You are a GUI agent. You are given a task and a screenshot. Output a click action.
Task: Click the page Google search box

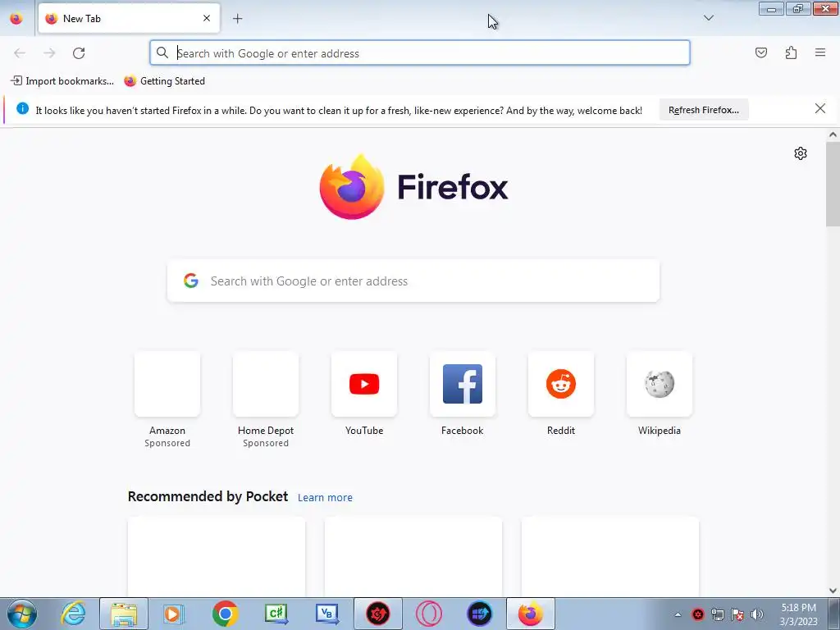tap(413, 281)
